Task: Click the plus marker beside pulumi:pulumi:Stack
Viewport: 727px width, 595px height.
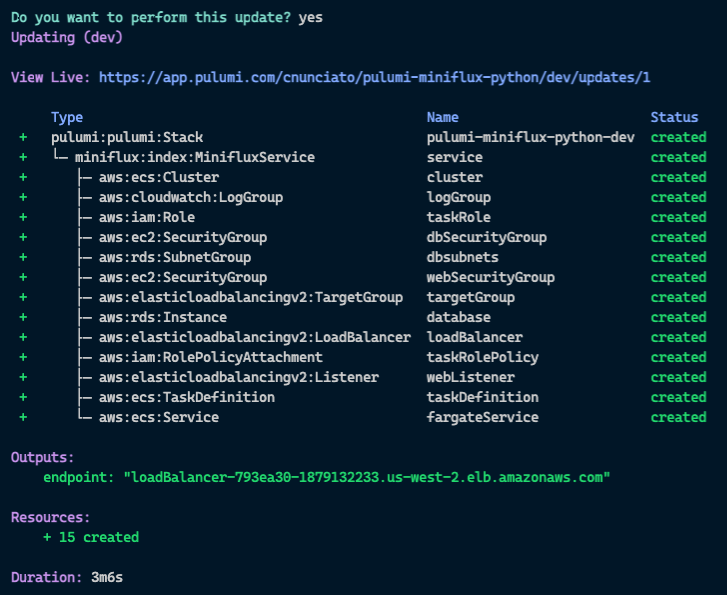Action: pos(22,137)
